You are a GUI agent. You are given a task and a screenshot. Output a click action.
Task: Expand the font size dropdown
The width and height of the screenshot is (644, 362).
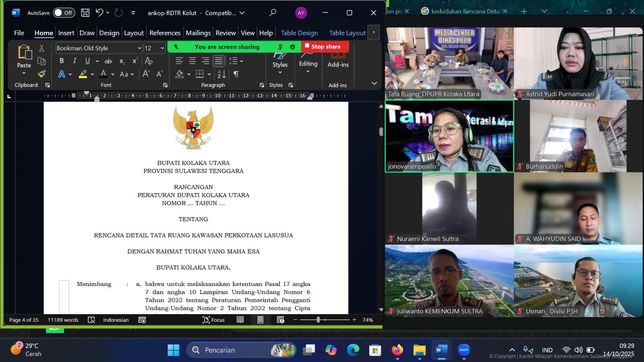pyautogui.click(x=162, y=48)
